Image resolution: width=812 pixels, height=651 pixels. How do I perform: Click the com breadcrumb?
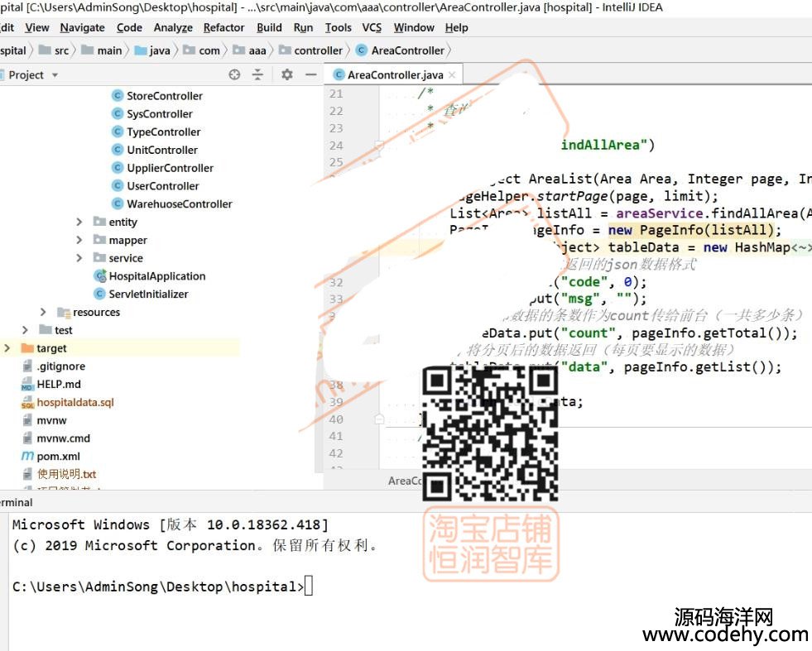tap(202, 50)
